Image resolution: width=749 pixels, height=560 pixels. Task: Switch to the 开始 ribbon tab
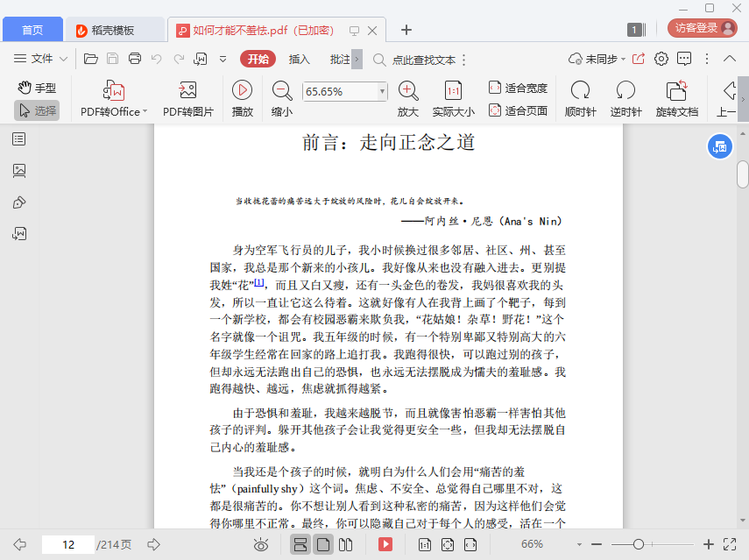[x=258, y=59]
